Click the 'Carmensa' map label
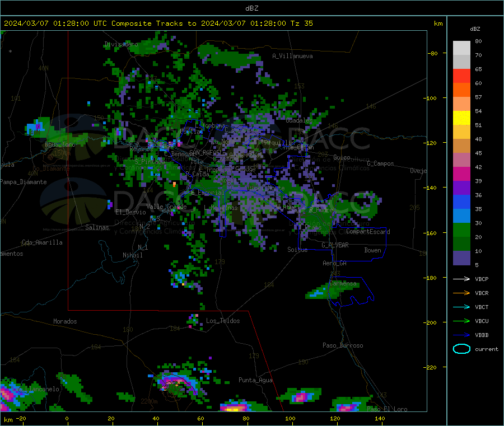The width and height of the screenshot is (504, 426). point(343,283)
